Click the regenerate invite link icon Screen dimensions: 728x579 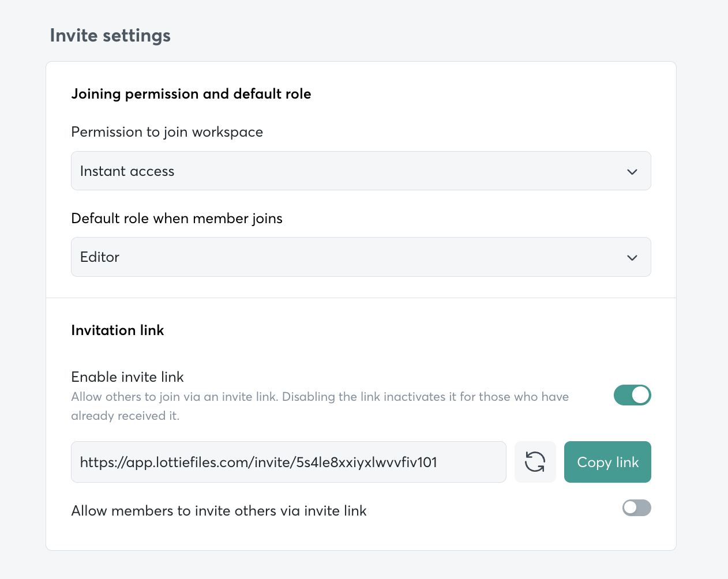(535, 462)
